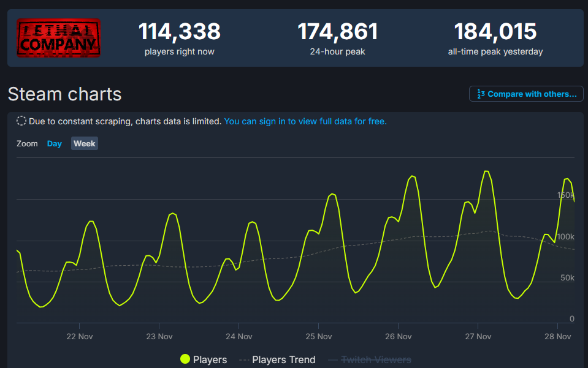Click the numbered ranking icon in Compare button
The height and width of the screenshot is (368, 588).
(481, 94)
